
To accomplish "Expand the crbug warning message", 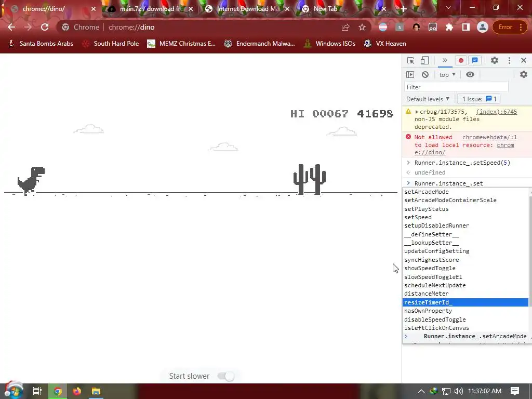I will 417,112.
